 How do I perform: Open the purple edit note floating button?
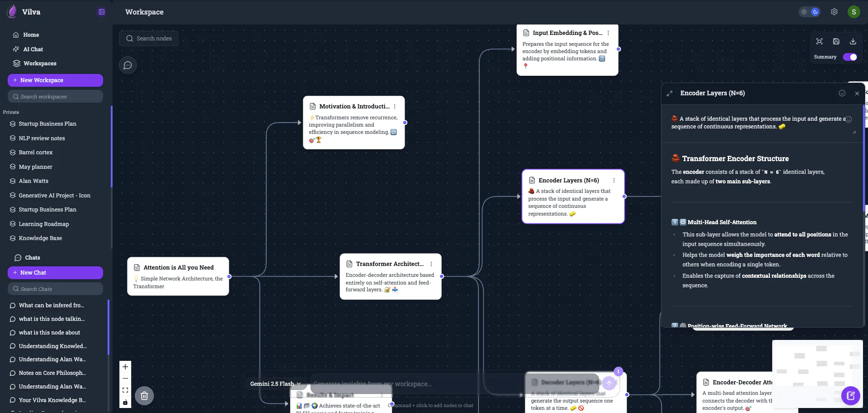(x=851, y=396)
